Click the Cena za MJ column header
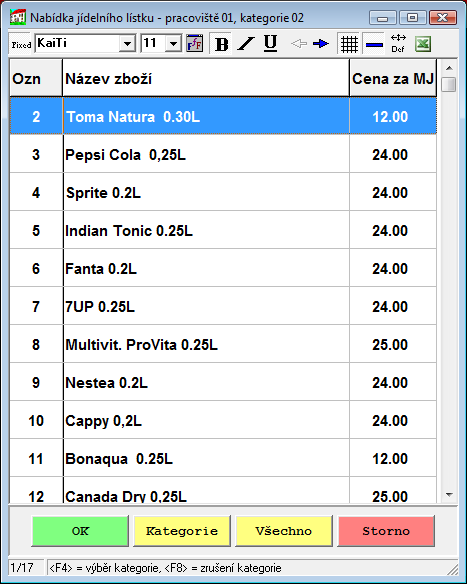Screen dimensions: 467x584 tap(393, 79)
